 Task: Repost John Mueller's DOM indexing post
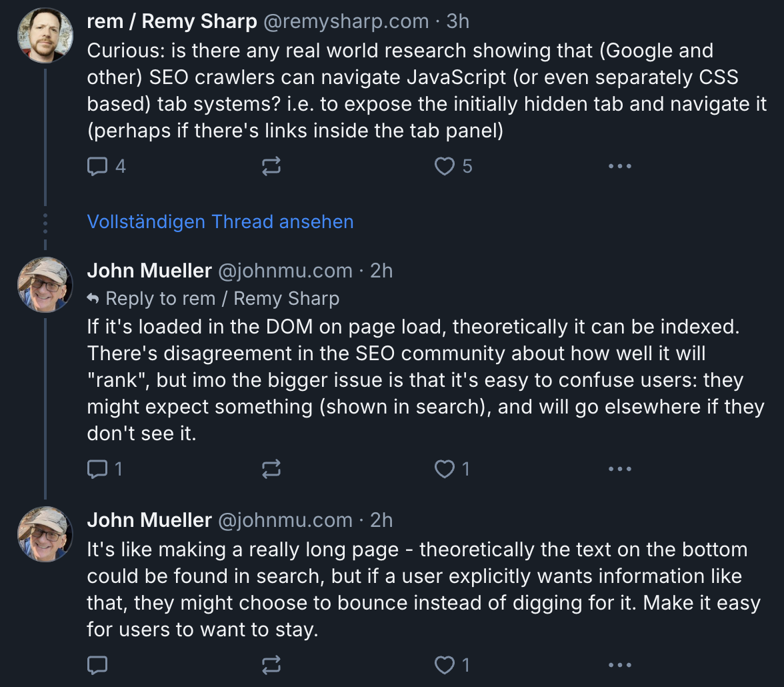[271, 470]
